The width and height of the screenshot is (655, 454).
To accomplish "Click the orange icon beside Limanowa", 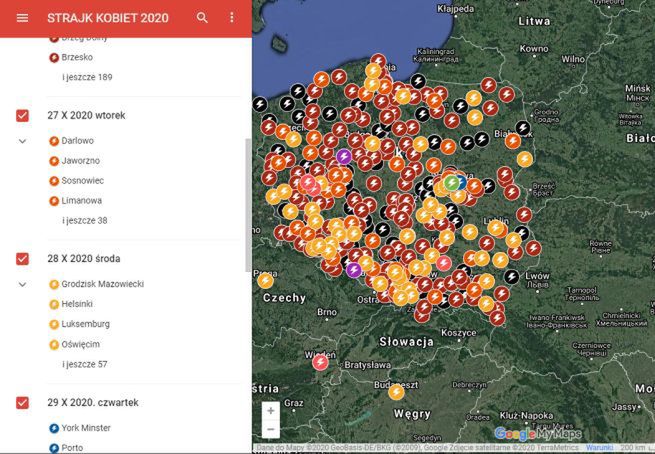I will pyautogui.click(x=54, y=201).
